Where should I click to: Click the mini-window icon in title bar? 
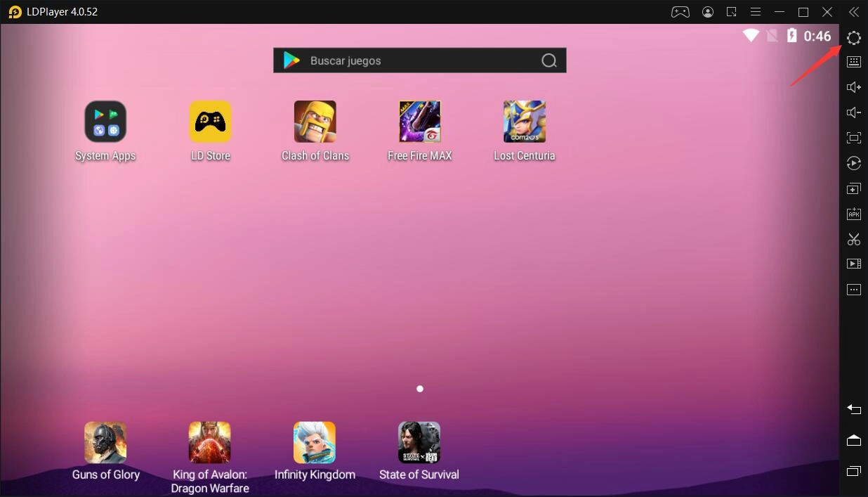coord(732,12)
